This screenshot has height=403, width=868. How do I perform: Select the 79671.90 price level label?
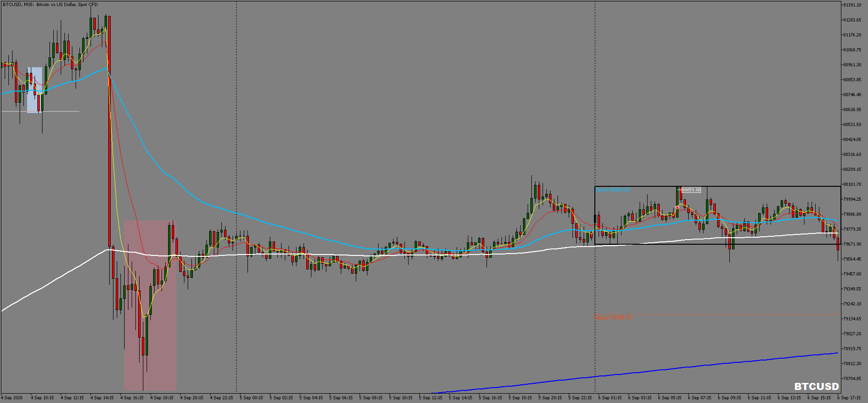point(852,244)
